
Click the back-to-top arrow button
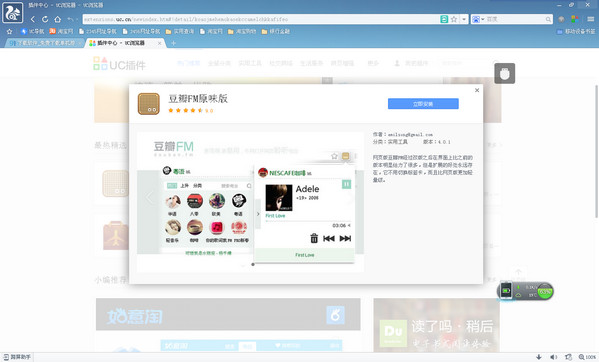coord(518,272)
